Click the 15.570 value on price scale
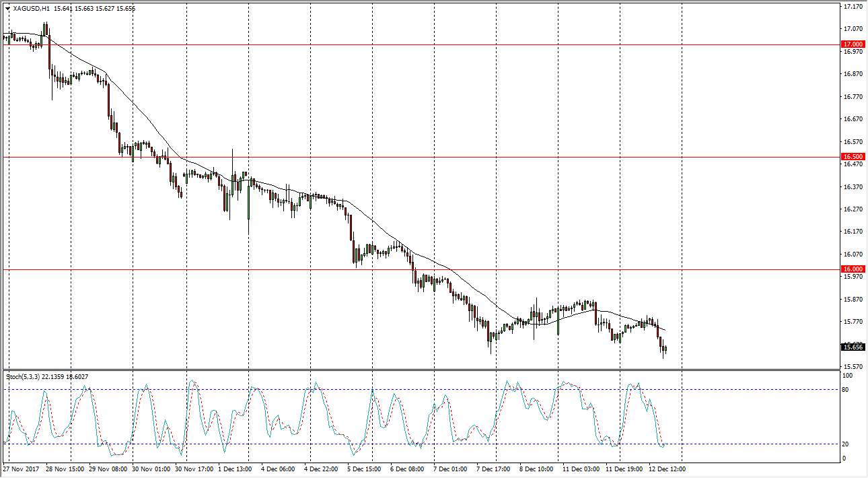 pyautogui.click(x=852, y=367)
